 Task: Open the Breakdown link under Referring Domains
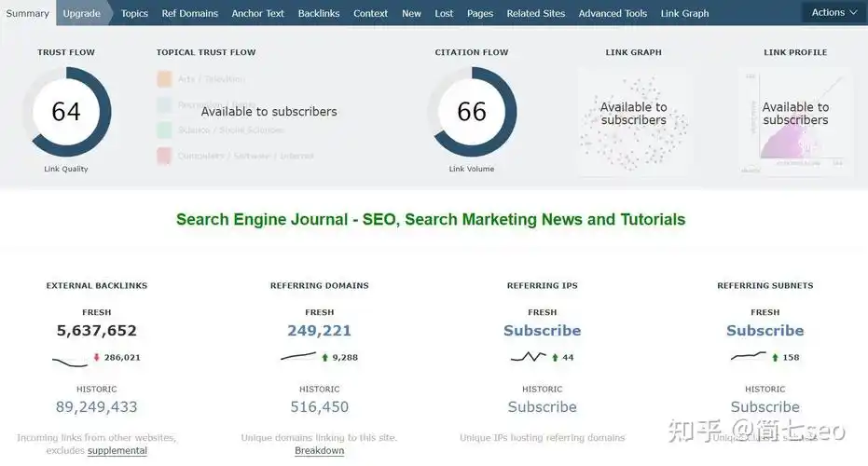coord(319,451)
